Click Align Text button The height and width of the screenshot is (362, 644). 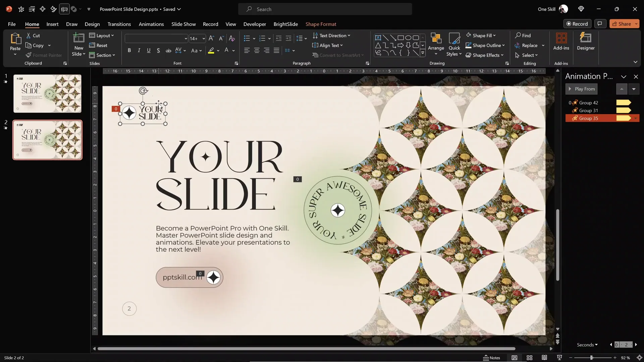(x=327, y=45)
